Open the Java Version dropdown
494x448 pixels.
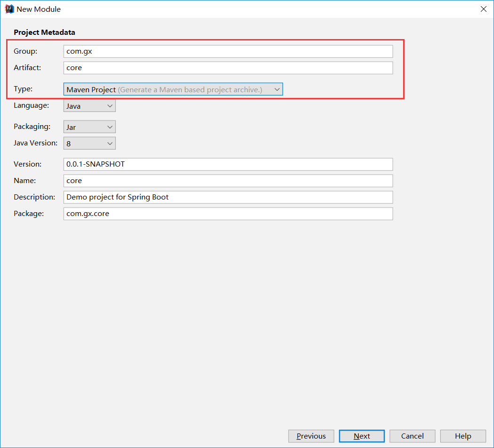pos(89,143)
